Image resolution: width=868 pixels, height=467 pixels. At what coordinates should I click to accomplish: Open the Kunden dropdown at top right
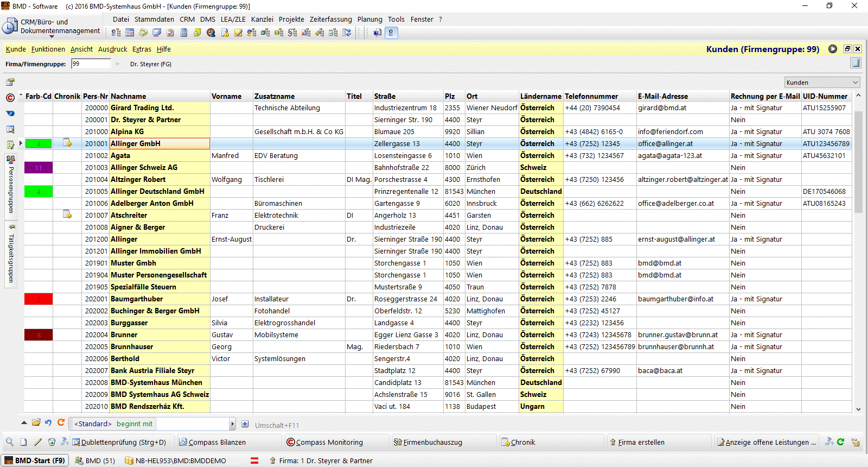point(822,83)
